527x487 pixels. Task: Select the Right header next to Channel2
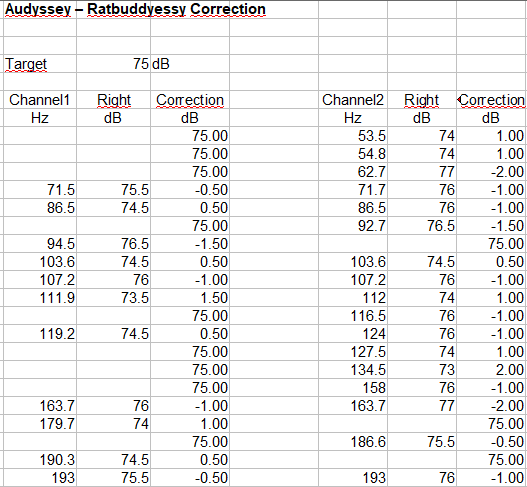[x=422, y=100]
